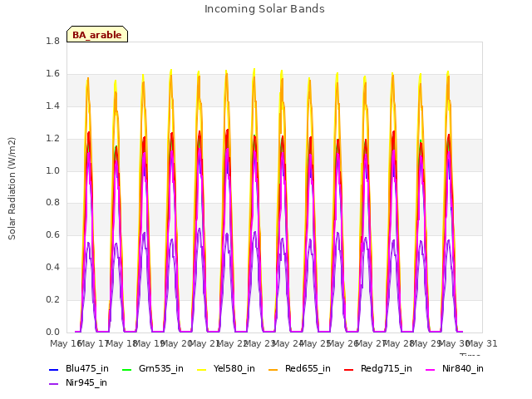The image size is (532, 399).
Task: Click the Incoming Solar Bands chart title
Action: coord(264,9)
